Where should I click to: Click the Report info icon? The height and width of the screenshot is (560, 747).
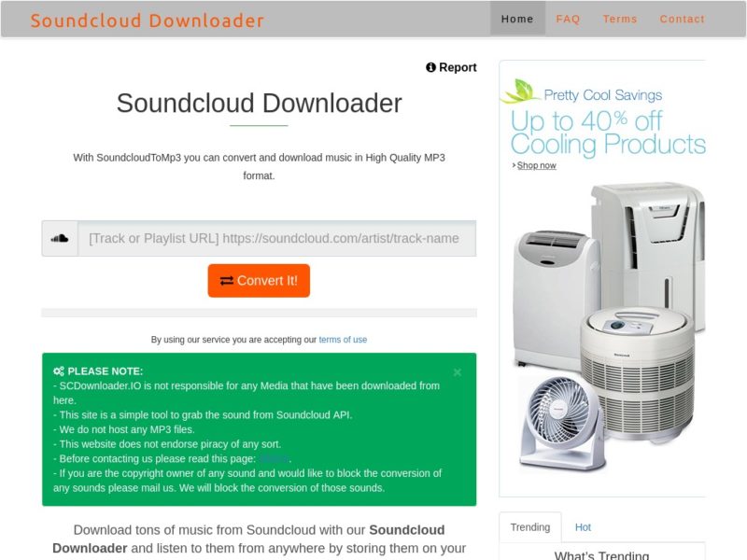(x=430, y=67)
